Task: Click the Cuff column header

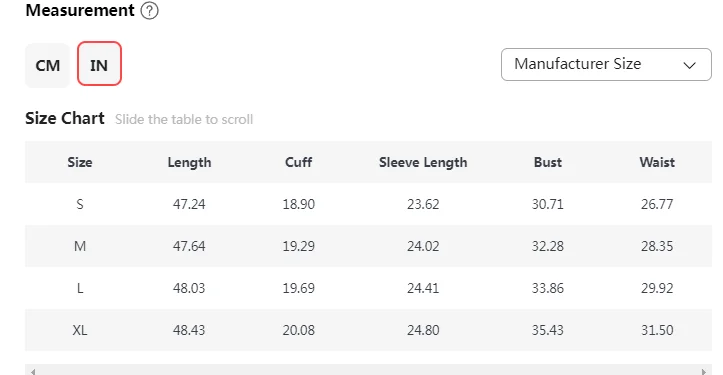Action: pos(298,162)
